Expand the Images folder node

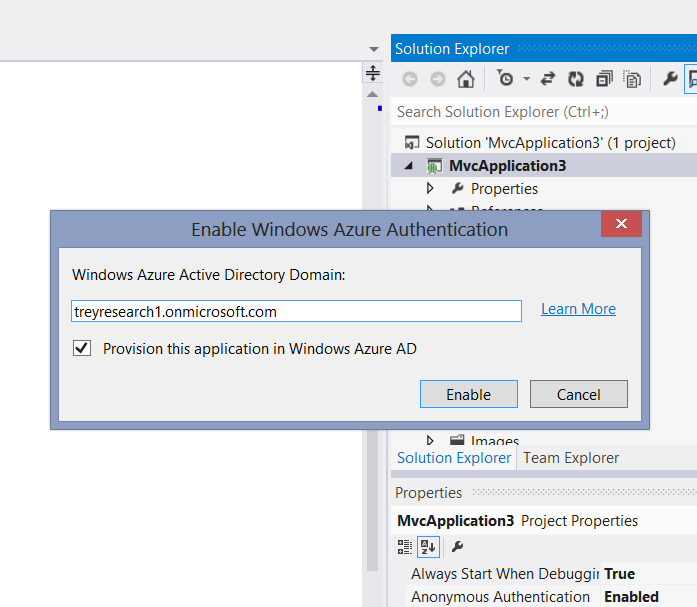pyautogui.click(x=430, y=440)
